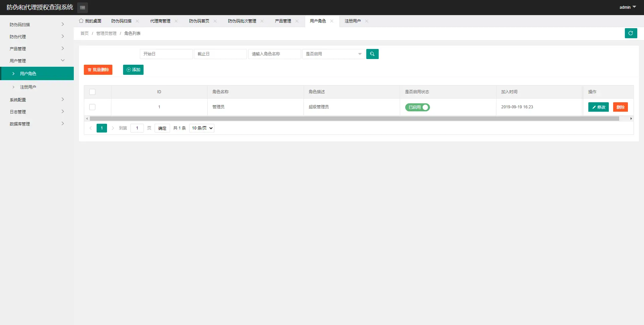This screenshot has width=644, height=325.
Task: Switch to the 注册用户 tab
Action: pyautogui.click(x=353, y=21)
